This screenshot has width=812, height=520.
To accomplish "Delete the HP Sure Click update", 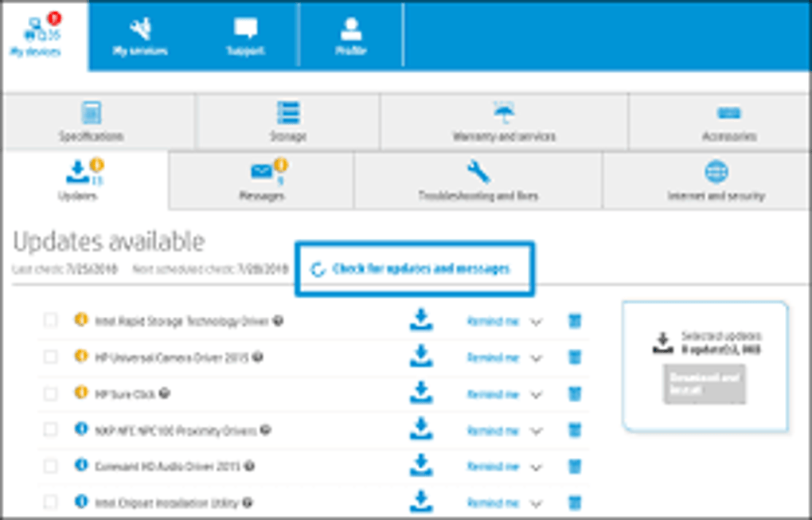I will [575, 393].
